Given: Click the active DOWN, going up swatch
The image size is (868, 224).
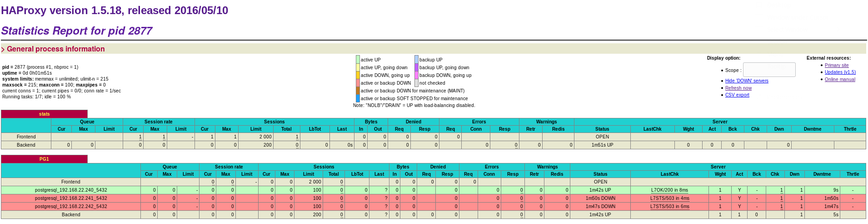Looking at the screenshot, I should [x=358, y=75].
